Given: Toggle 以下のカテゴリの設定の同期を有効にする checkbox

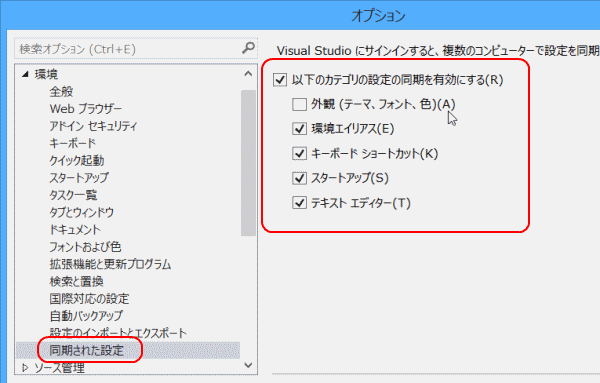Looking at the screenshot, I should 280,80.
